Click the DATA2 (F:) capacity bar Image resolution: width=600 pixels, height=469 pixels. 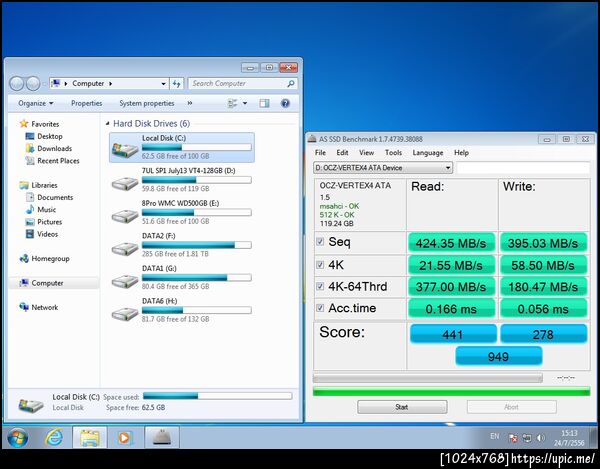pos(197,245)
